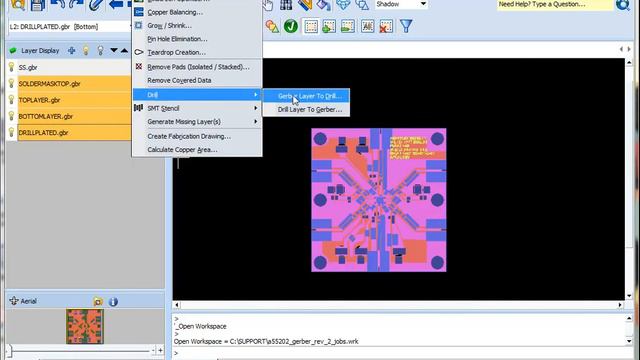Expand the Drill submenu
Viewport: 640px width, 360px height.
point(197,95)
